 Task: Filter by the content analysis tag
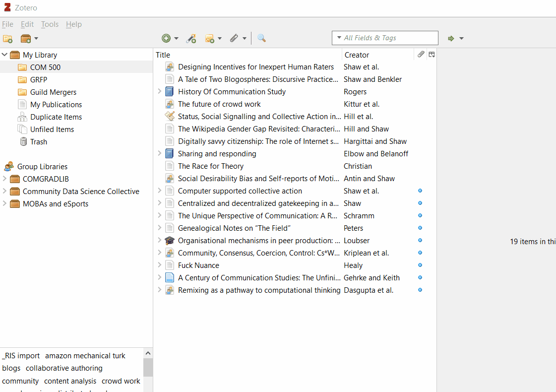coord(70,381)
